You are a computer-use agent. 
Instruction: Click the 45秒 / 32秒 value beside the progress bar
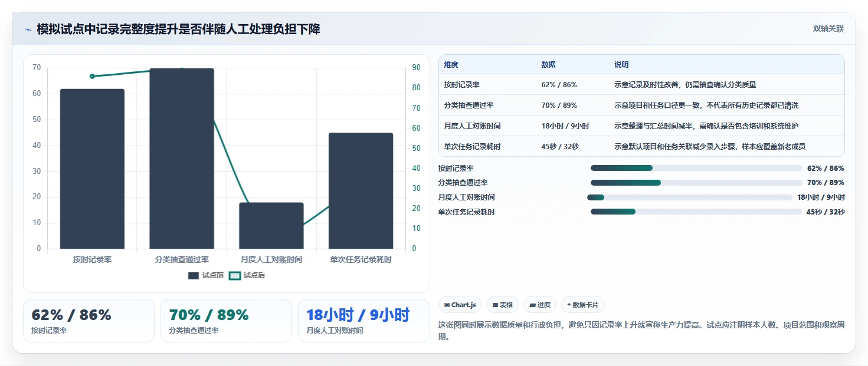826,212
